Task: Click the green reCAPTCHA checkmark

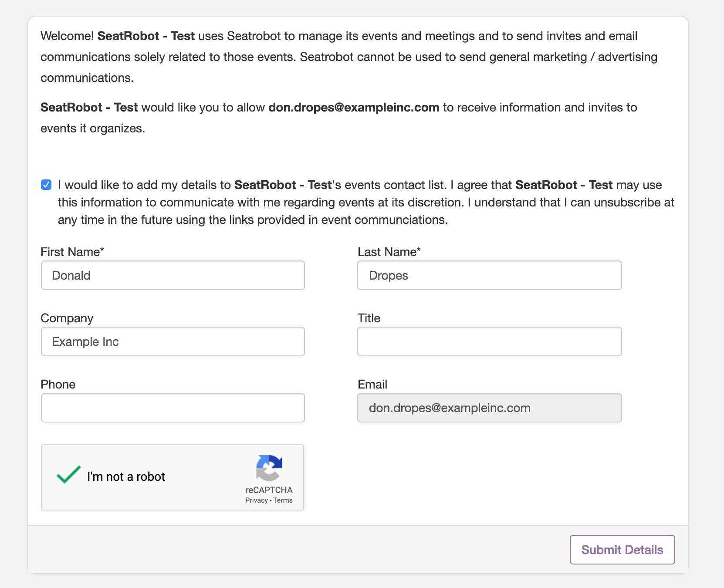Action: [x=68, y=475]
